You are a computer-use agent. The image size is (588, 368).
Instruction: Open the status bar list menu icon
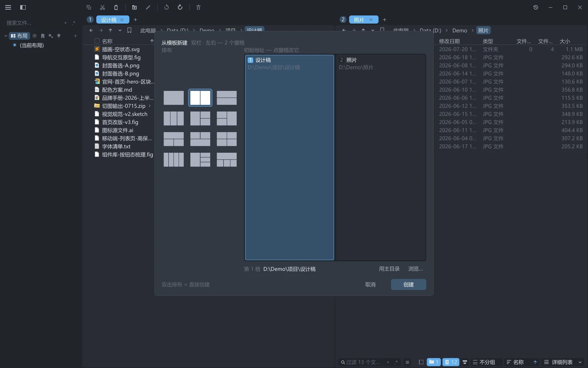(407, 362)
